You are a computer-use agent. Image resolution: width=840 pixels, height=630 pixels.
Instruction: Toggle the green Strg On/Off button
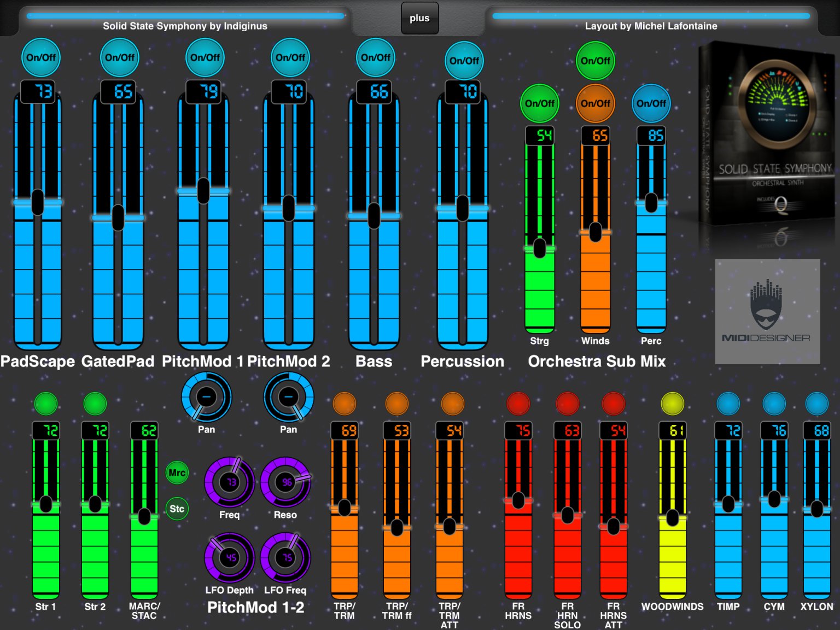tap(540, 103)
